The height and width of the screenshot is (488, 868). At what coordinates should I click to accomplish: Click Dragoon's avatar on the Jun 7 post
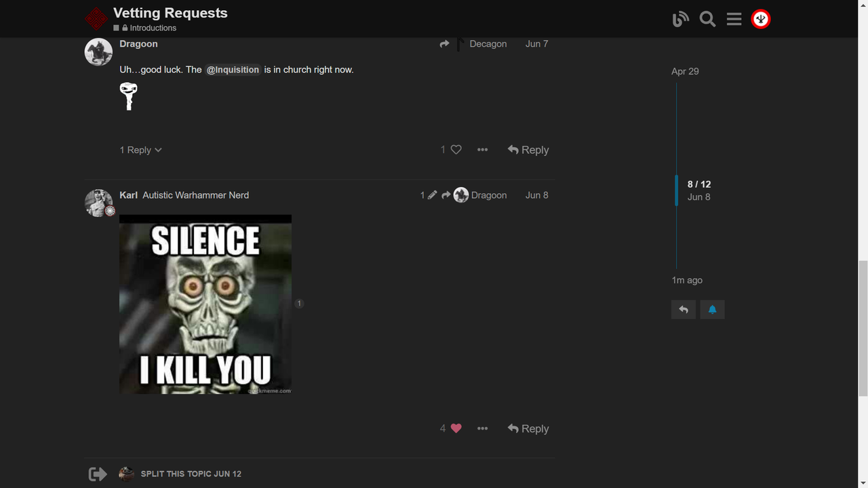coord(98,52)
